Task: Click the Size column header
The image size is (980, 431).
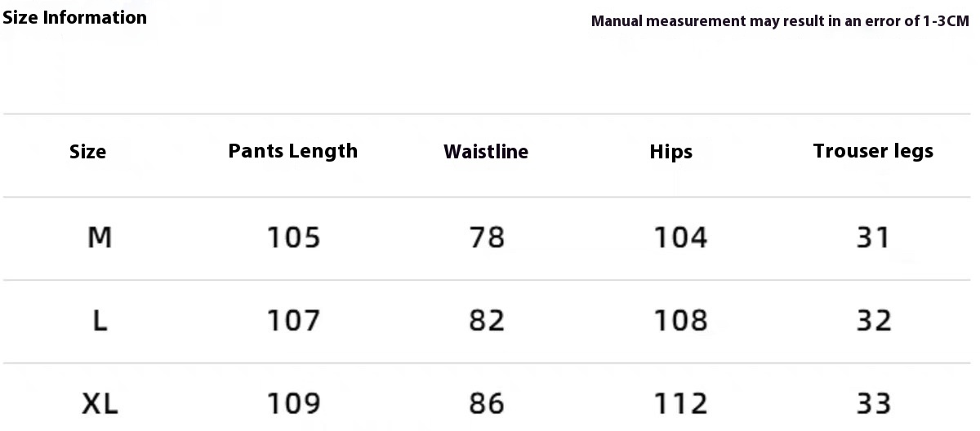Action: (x=87, y=152)
